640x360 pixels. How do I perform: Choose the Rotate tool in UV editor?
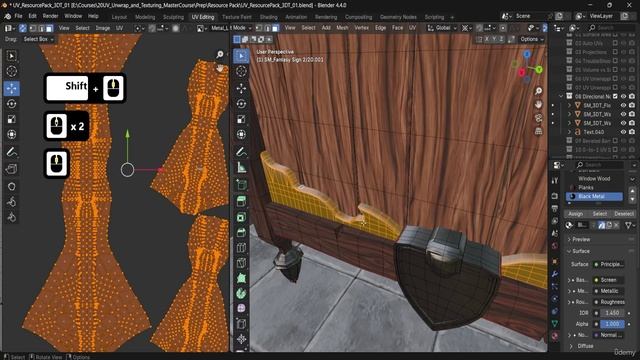(11, 104)
